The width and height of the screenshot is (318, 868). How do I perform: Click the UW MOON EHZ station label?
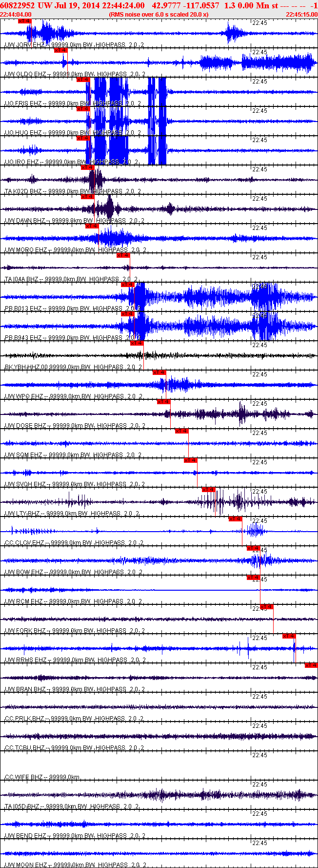tap(76, 865)
